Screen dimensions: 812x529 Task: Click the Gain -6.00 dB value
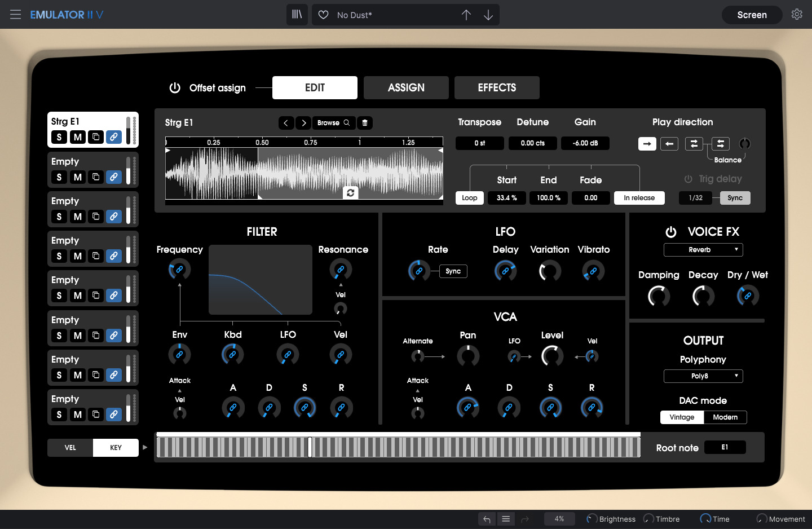pyautogui.click(x=585, y=143)
